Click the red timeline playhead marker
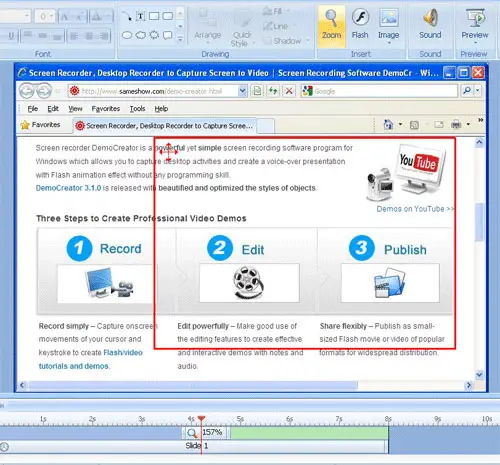 tap(201, 418)
